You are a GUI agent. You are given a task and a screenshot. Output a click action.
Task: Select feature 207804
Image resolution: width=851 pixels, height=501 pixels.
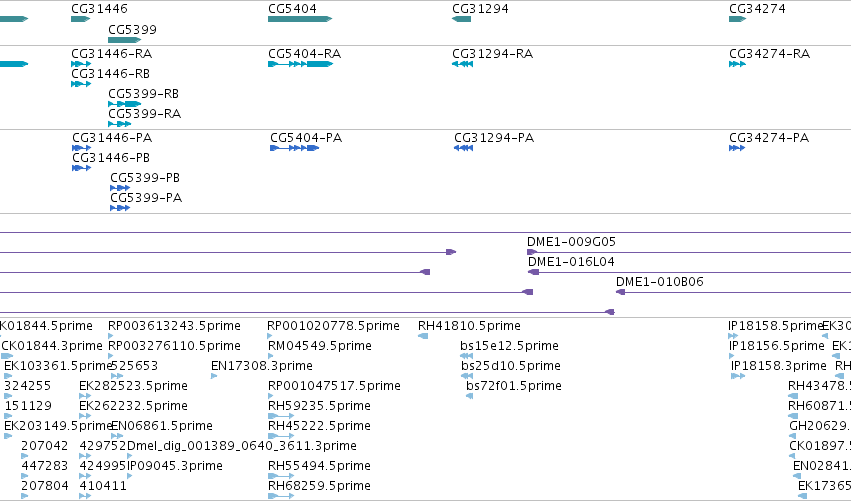[x=45, y=486]
